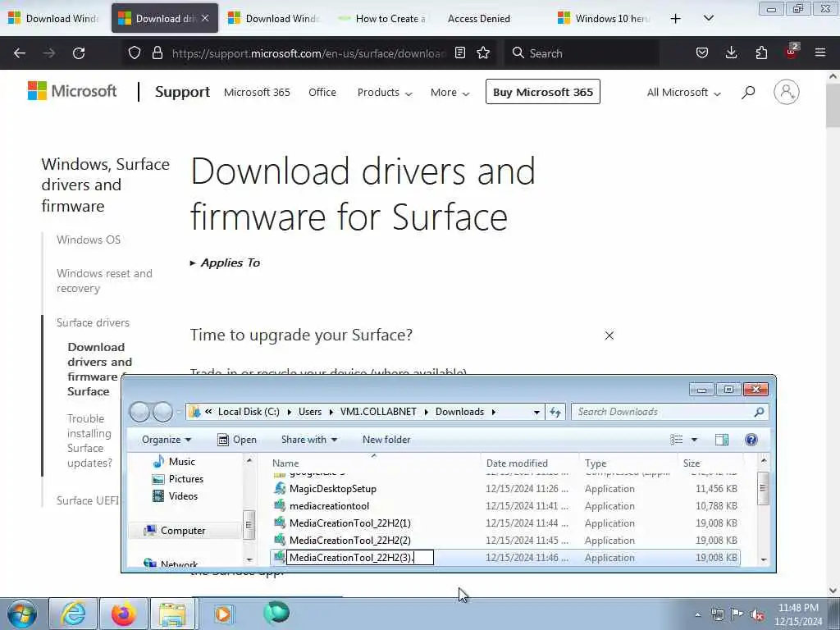Open the account sign-in avatar icon
Image resolution: width=840 pixels, height=630 pixels.
(786, 92)
